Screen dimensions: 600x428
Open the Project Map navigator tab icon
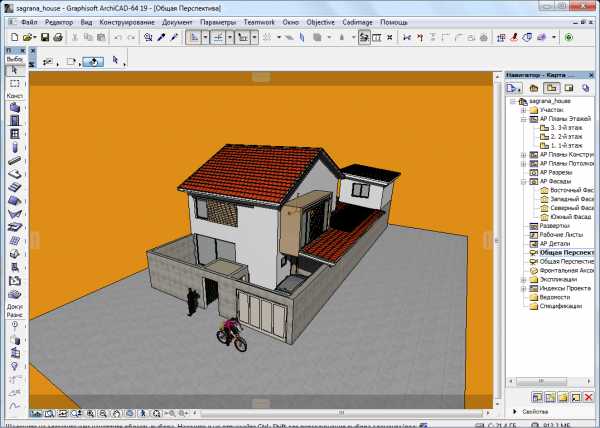[x=532, y=88]
